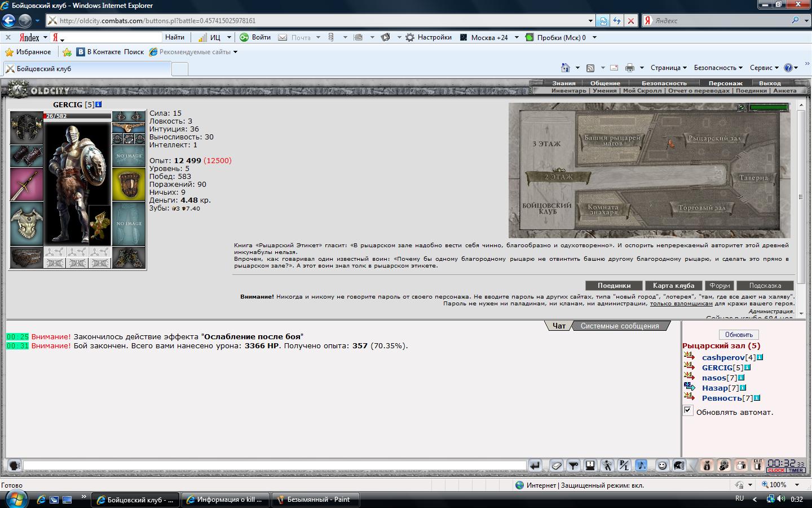Select 3 ЭТАЖ on the map
The image size is (812, 508).
(546, 144)
